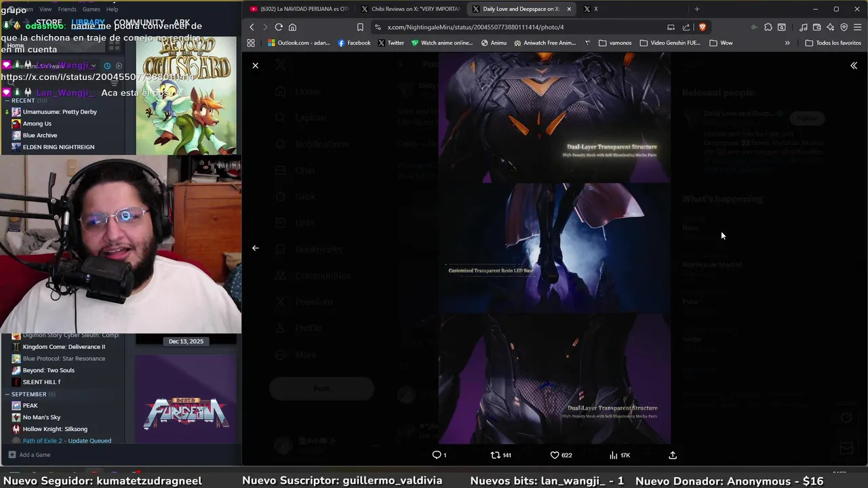The width and height of the screenshot is (868, 488).
Task: Open the Steam Help menu
Action: [113, 9]
